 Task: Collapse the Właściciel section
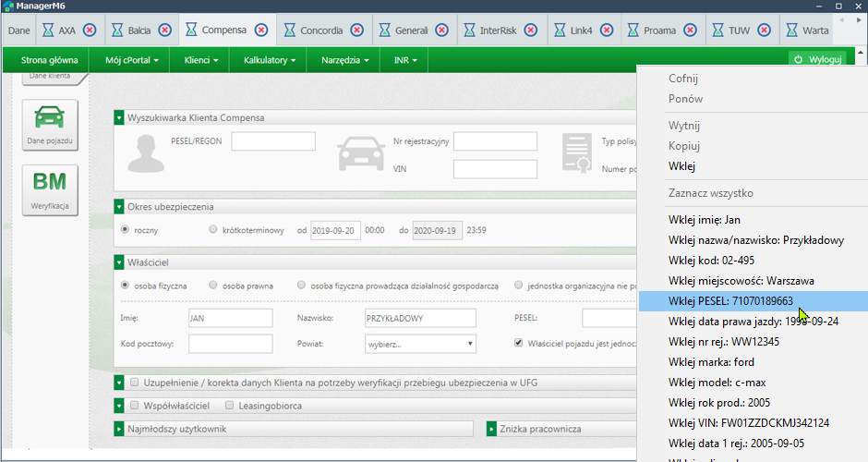coord(118,262)
